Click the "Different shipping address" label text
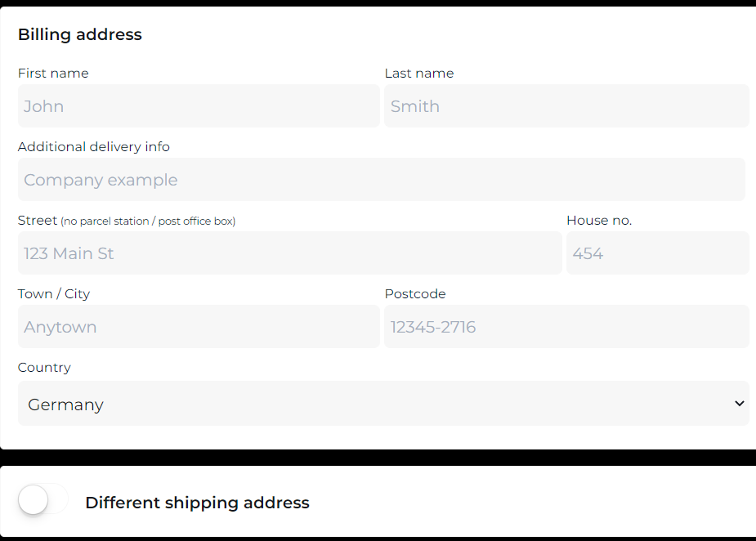This screenshot has width=756, height=541. pyautogui.click(x=197, y=503)
